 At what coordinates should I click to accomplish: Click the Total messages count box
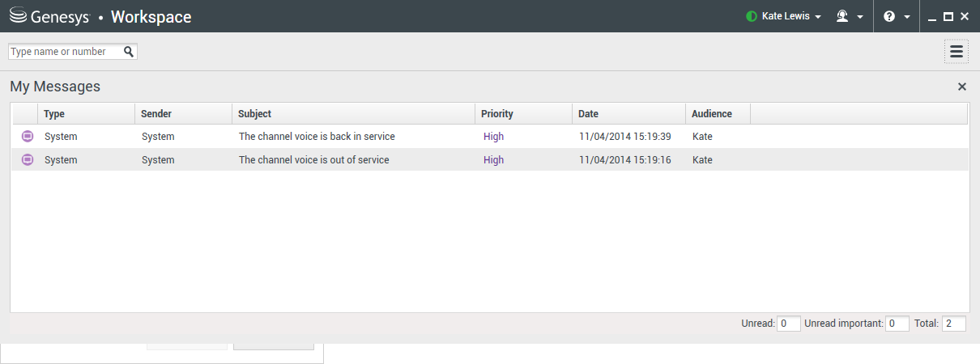pyautogui.click(x=953, y=324)
